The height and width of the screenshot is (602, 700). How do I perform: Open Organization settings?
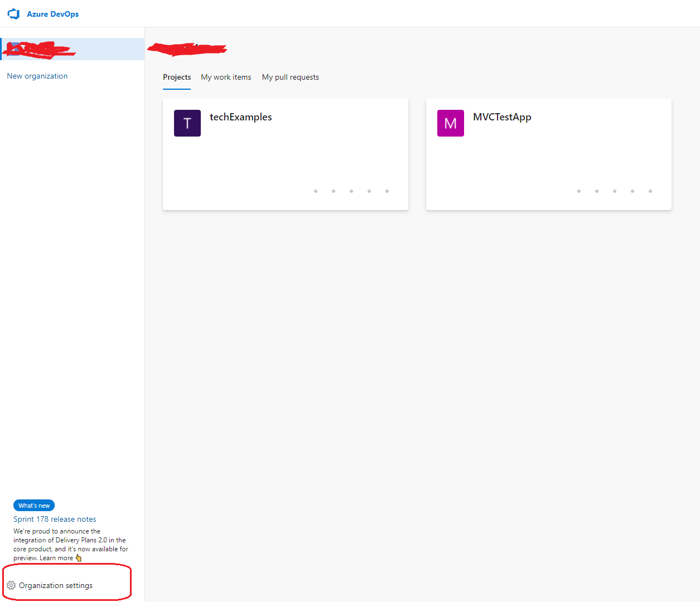(x=56, y=585)
